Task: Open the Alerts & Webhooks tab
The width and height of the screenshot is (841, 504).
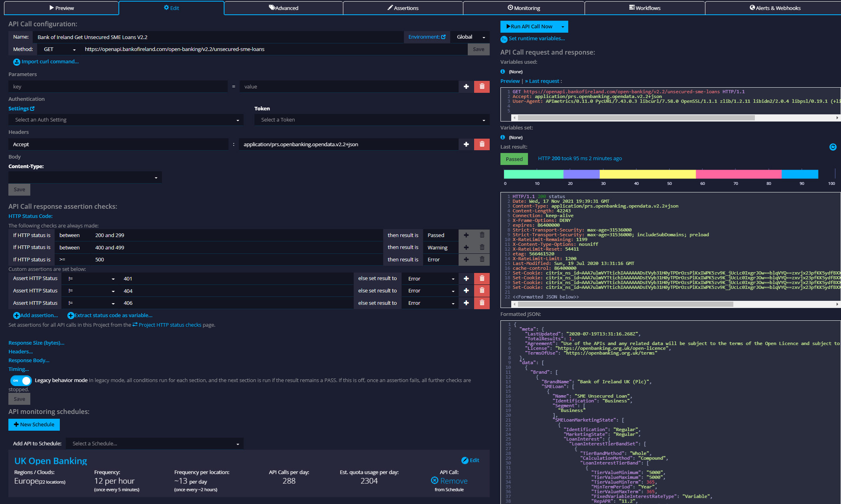Action: pyautogui.click(x=775, y=8)
